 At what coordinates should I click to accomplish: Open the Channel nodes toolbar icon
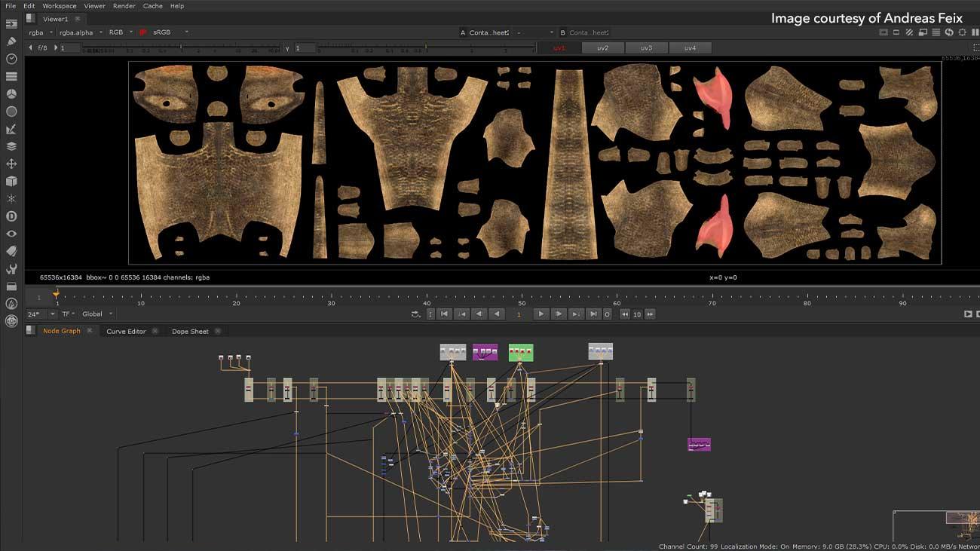(x=11, y=76)
